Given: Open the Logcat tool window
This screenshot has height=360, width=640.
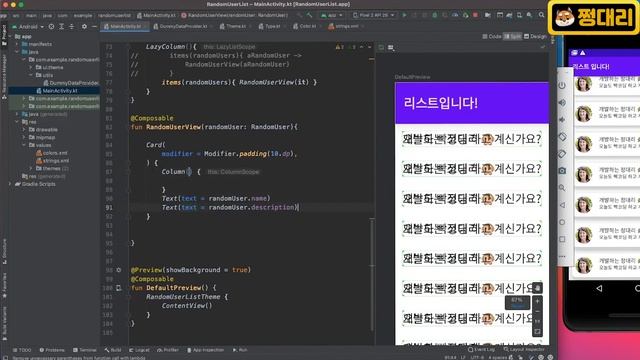Looking at the screenshot, I should [139, 350].
